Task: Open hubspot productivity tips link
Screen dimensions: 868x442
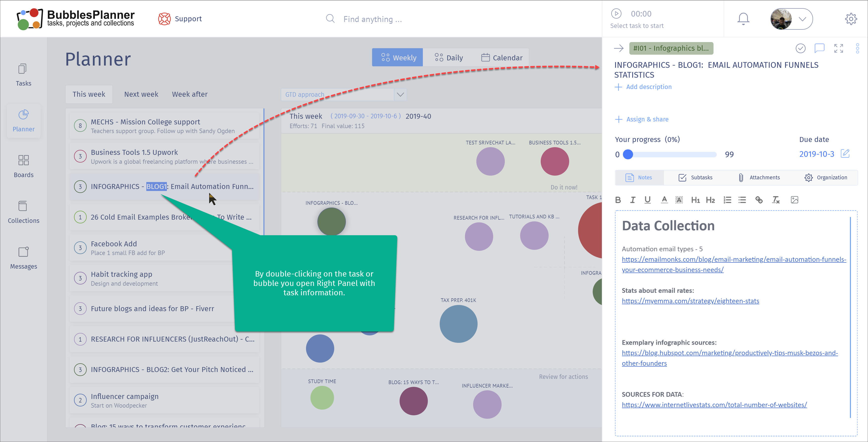Action: point(730,358)
